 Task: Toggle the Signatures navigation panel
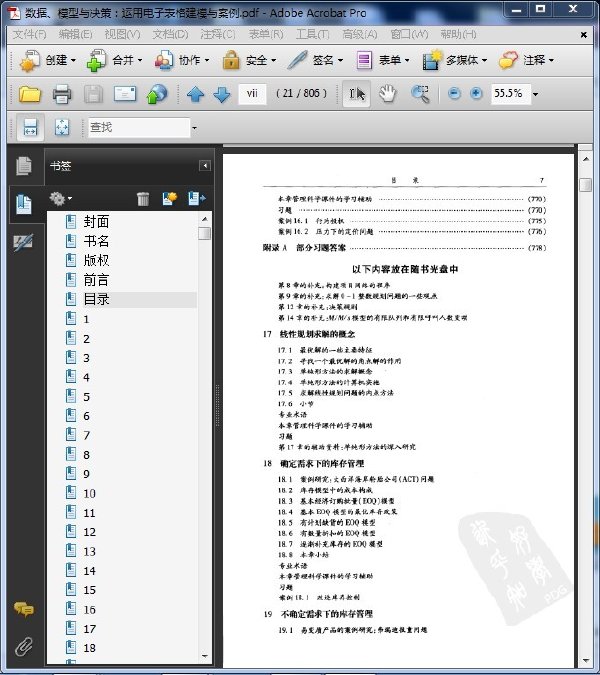[23, 243]
